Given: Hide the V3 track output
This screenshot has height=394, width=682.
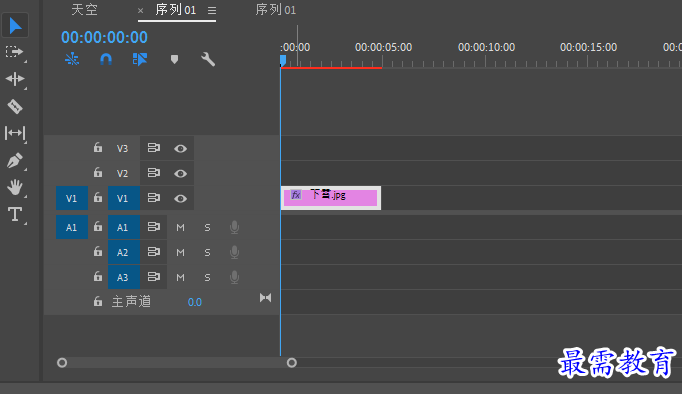Looking at the screenshot, I should pyautogui.click(x=181, y=149).
